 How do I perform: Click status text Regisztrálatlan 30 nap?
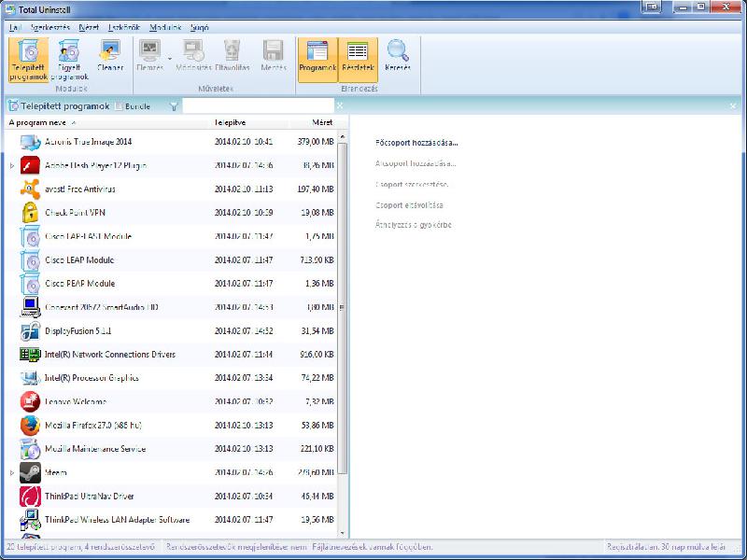pos(667,548)
